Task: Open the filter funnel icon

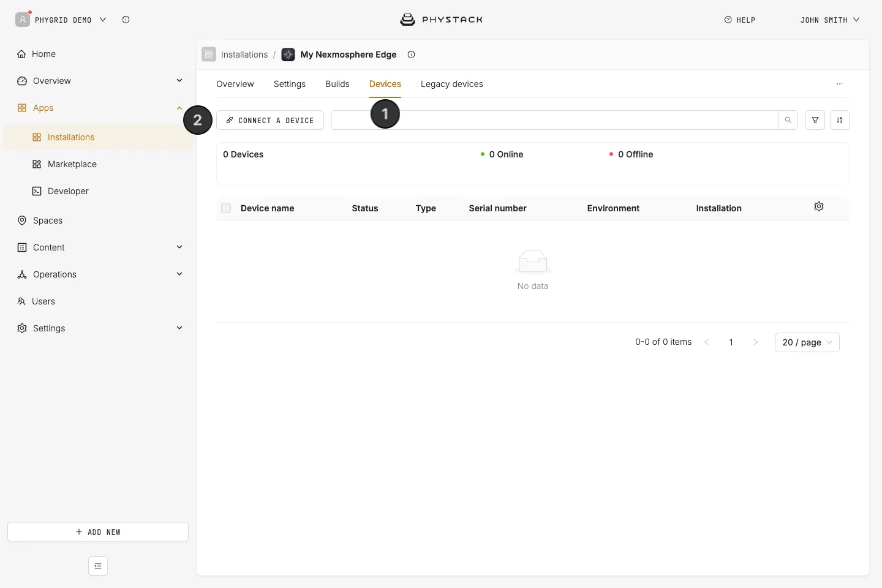Action: [x=815, y=120]
